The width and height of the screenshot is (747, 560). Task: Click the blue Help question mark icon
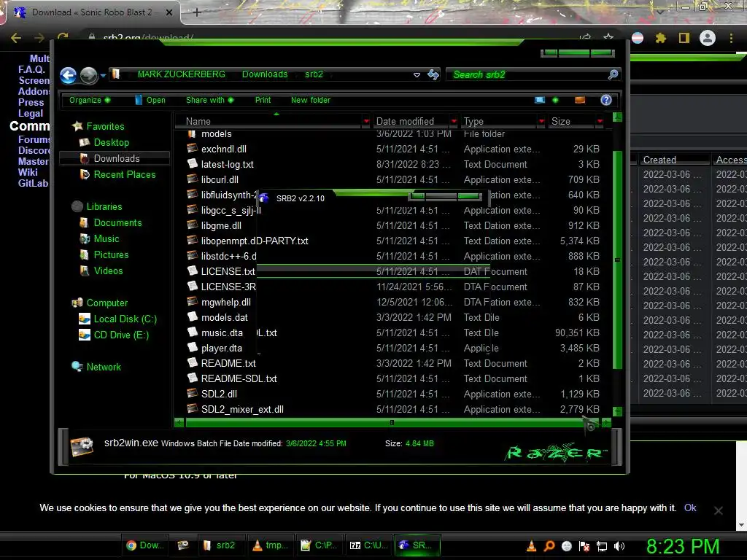point(606,99)
